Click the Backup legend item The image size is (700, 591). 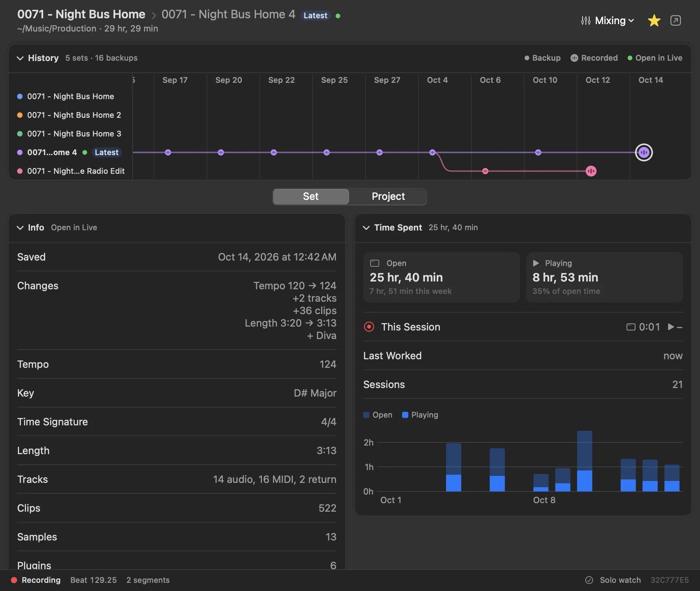pyautogui.click(x=542, y=58)
